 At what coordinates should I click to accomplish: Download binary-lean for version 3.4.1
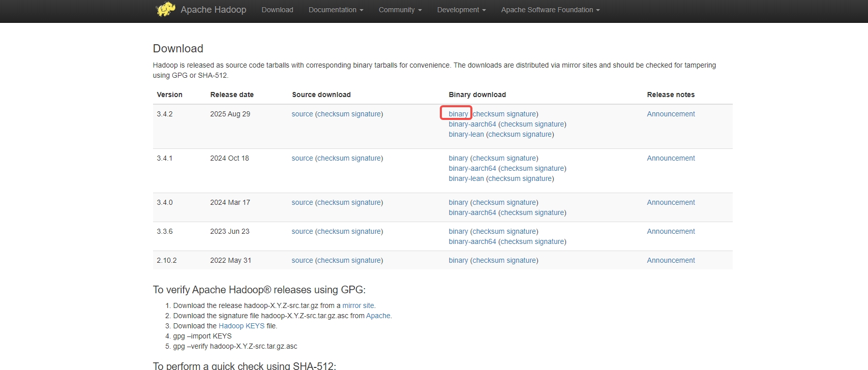click(466, 178)
